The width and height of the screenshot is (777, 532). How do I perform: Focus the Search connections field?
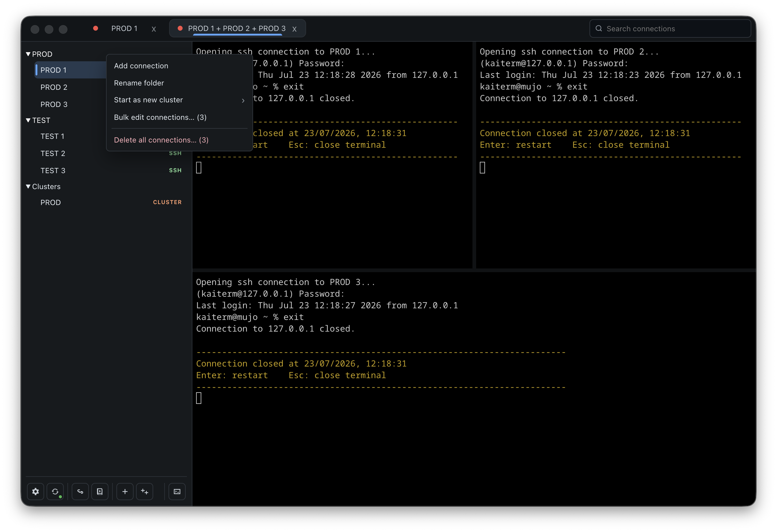tap(670, 29)
